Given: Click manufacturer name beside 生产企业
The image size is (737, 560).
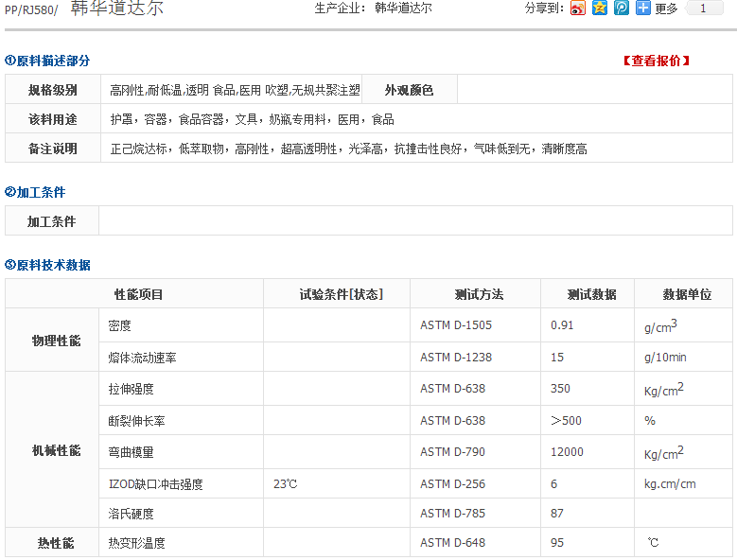Looking at the screenshot, I should tap(403, 8).
